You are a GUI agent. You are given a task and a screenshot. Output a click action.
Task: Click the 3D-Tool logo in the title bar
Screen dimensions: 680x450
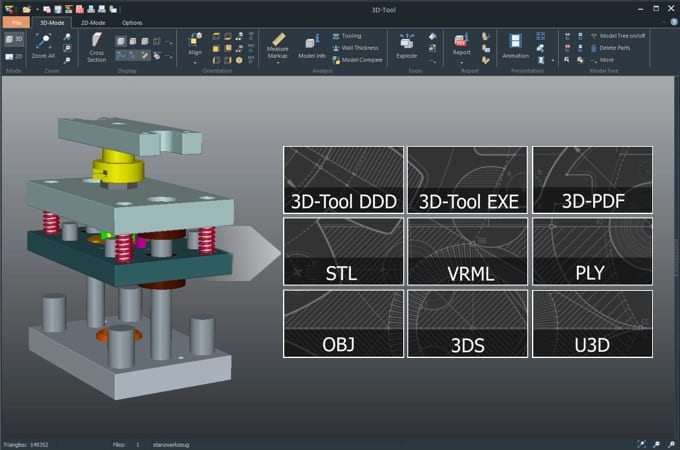(x=9, y=9)
